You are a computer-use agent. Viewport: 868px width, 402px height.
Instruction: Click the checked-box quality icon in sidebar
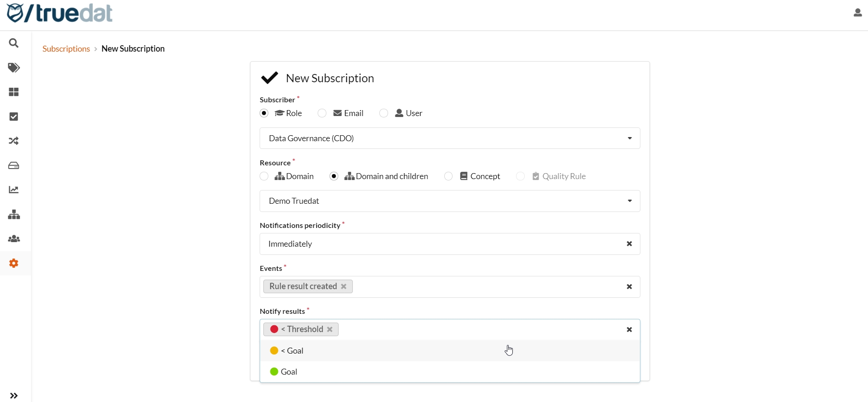[14, 117]
